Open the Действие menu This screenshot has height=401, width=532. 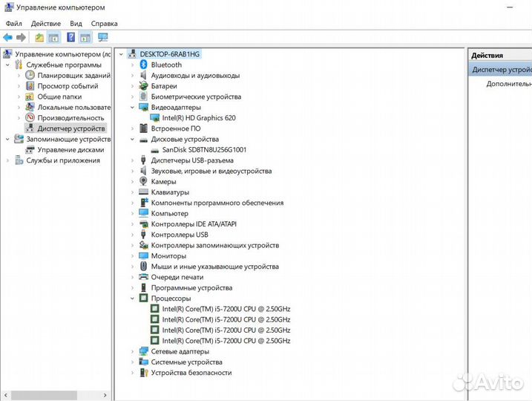[46, 24]
